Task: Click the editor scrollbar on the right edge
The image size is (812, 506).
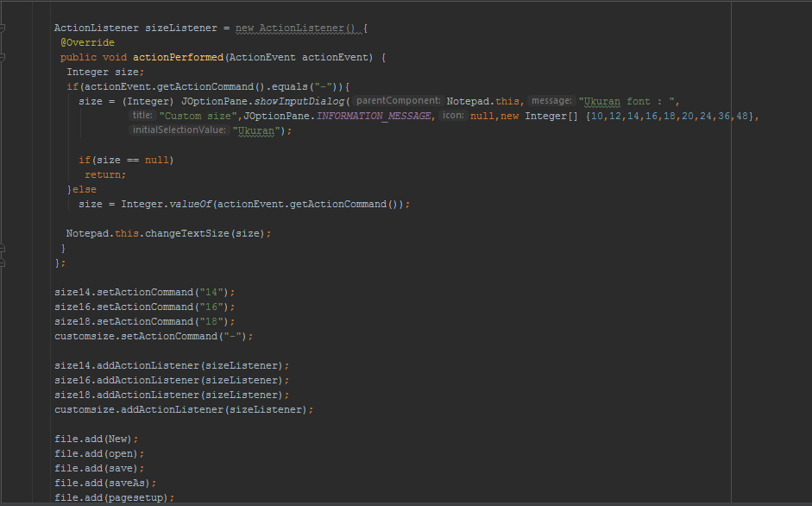Action: pos(808,250)
